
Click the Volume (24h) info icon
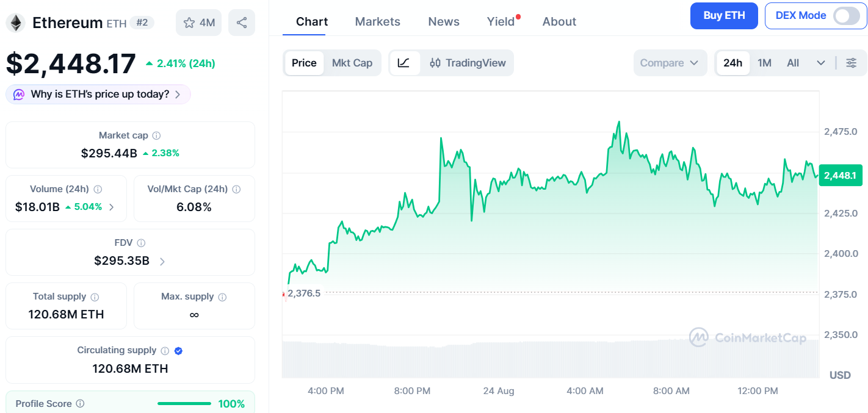click(98, 189)
